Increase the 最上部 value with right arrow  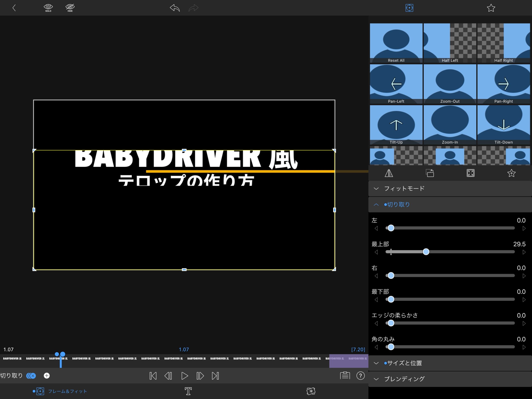524,252
